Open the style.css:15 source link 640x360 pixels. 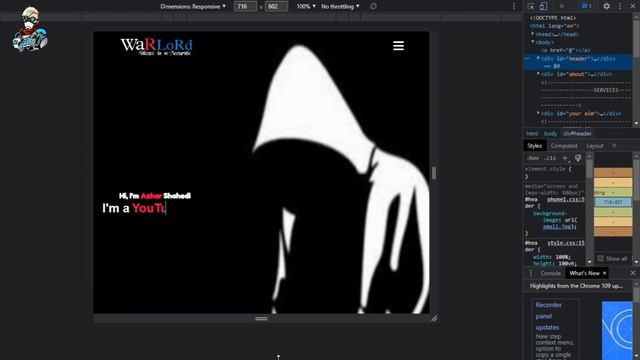566,243
